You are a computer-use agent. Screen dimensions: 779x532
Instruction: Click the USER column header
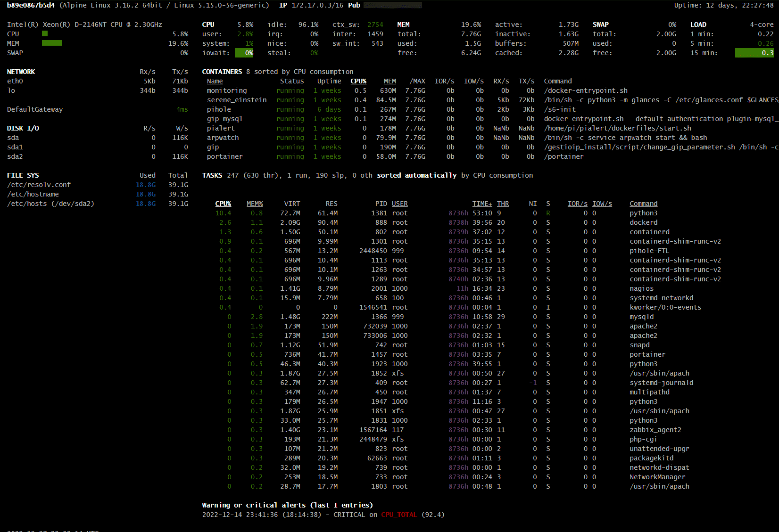(399, 204)
